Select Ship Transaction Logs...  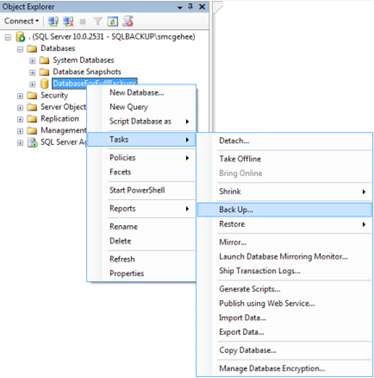(x=284, y=271)
